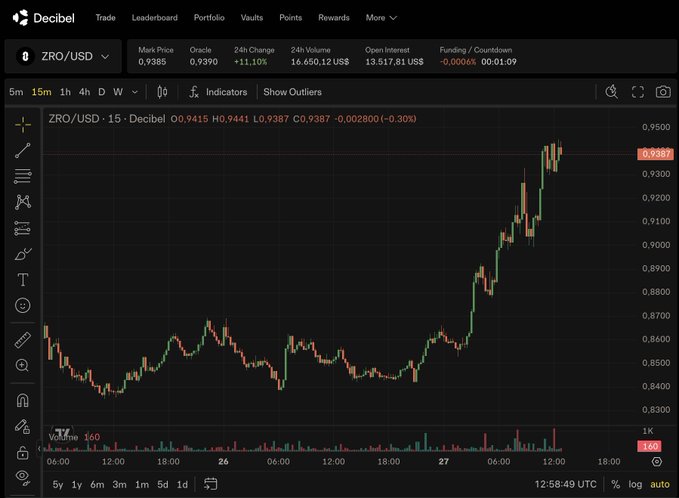Click the Decibel logo

(43, 18)
